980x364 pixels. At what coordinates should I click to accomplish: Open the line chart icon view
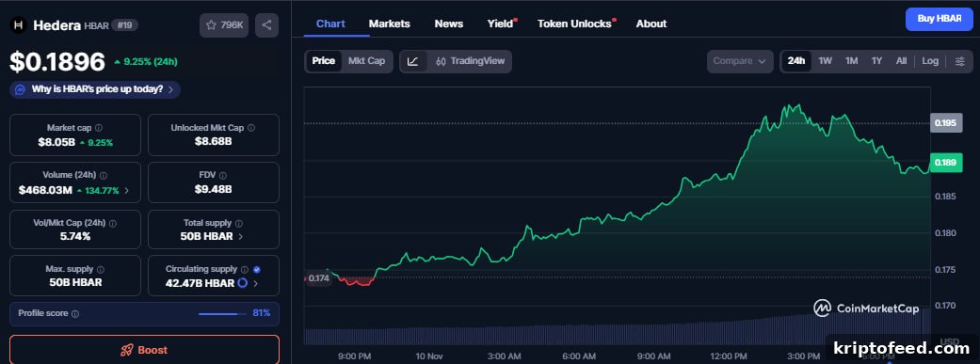click(413, 61)
